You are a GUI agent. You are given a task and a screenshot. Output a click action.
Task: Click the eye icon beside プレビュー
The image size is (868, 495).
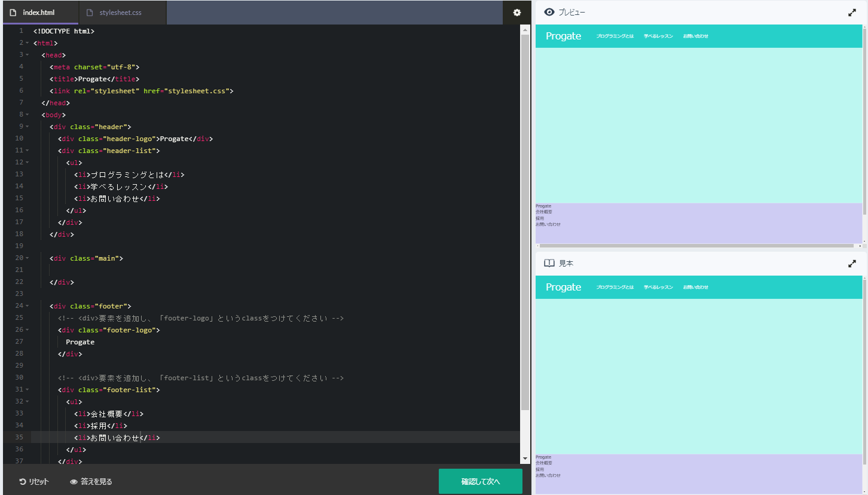[549, 12]
